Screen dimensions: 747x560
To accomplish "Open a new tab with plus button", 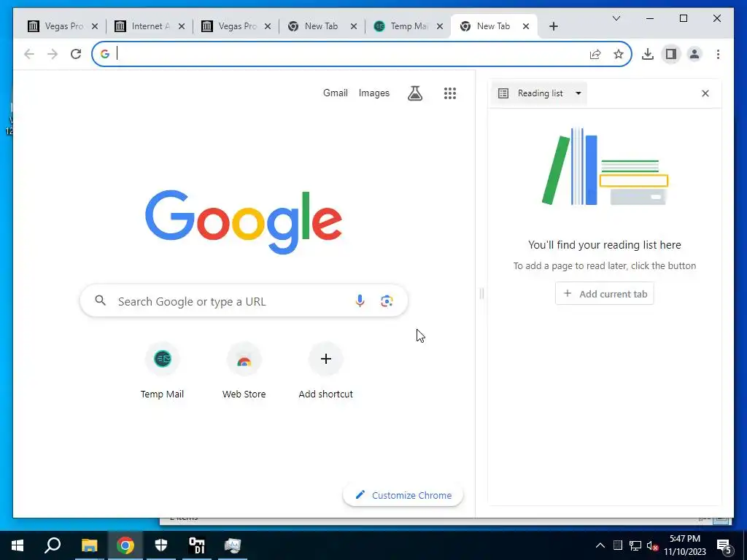I will click(x=553, y=26).
